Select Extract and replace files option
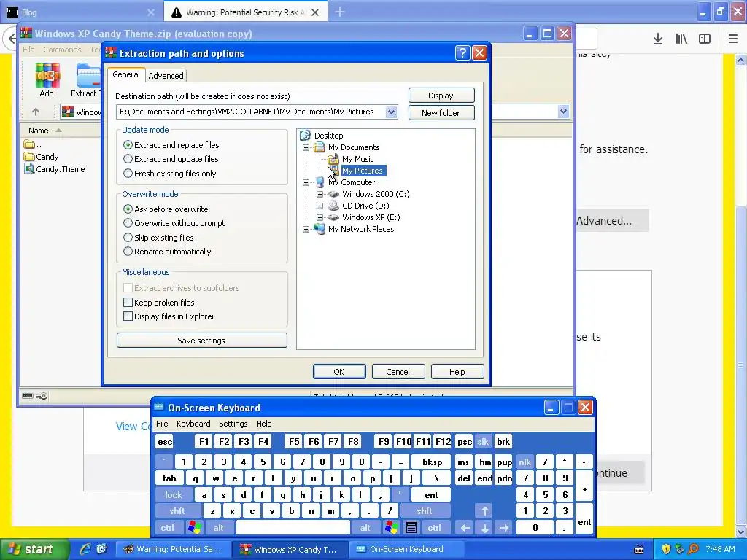This screenshot has width=747, height=560. click(128, 145)
